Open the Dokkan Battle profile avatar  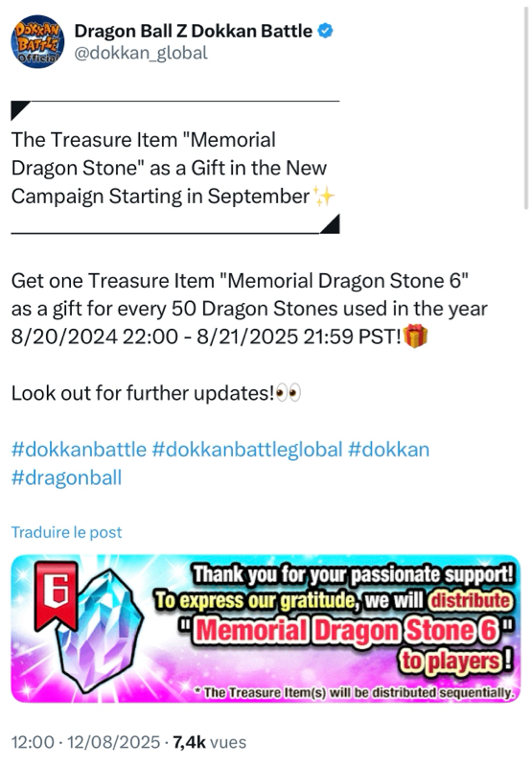pos(37,41)
